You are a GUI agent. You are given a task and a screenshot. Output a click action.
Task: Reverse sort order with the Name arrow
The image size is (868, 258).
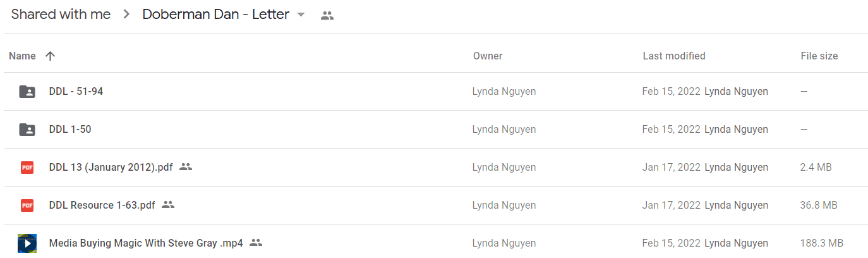(51, 56)
